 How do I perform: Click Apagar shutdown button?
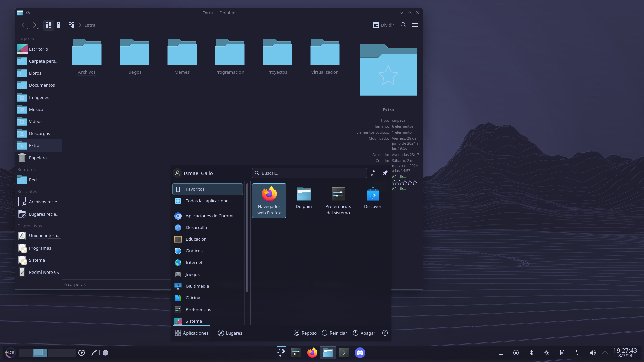[x=364, y=333]
